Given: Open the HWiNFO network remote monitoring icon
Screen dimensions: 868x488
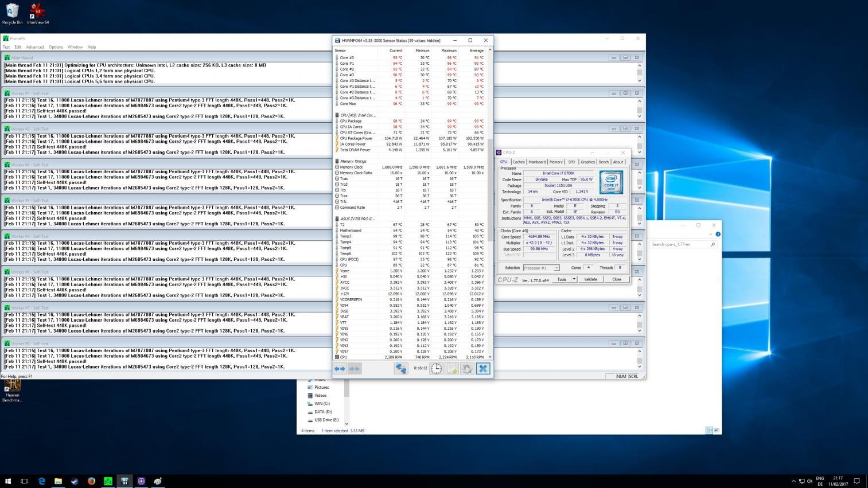Looking at the screenshot, I should [x=400, y=369].
